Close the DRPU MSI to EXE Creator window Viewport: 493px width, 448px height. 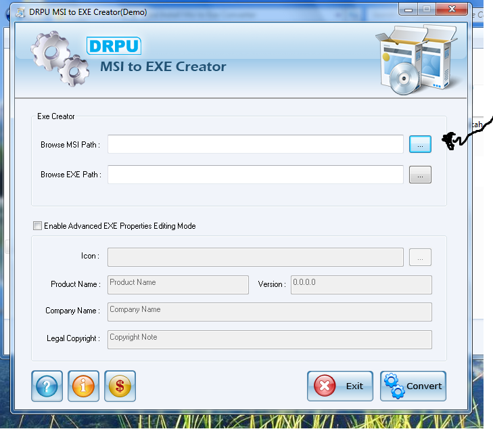[x=452, y=9]
